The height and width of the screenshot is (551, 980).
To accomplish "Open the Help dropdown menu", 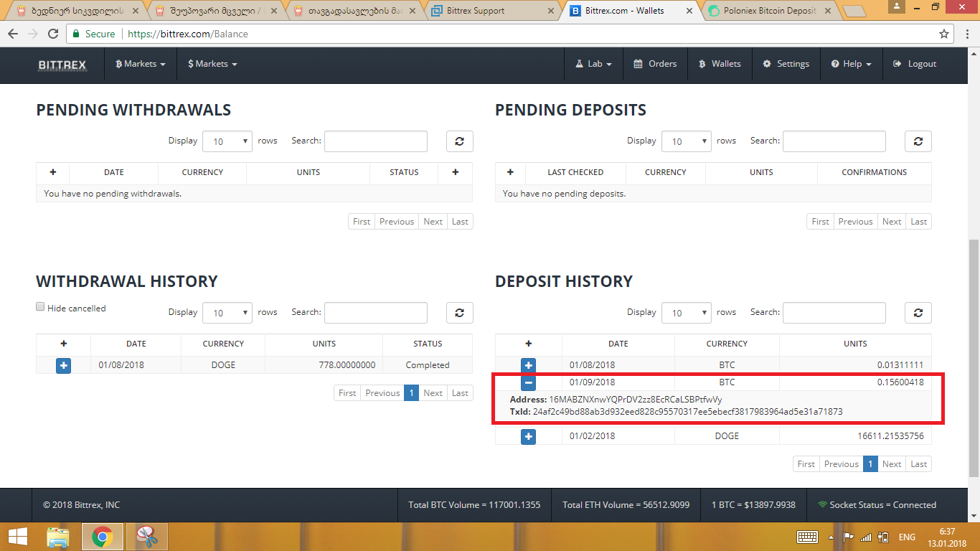I will click(x=852, y=64).
